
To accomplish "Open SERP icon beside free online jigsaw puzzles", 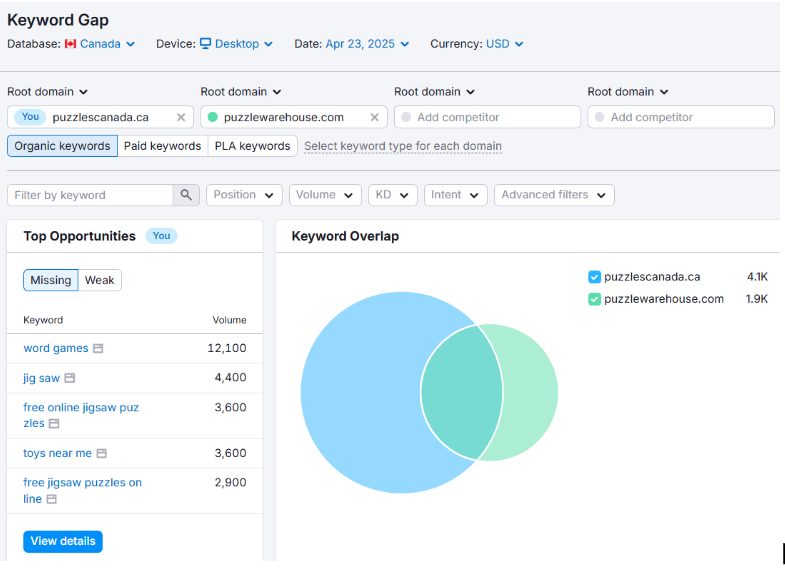I will pyautogui.click(x=54, y=423).
